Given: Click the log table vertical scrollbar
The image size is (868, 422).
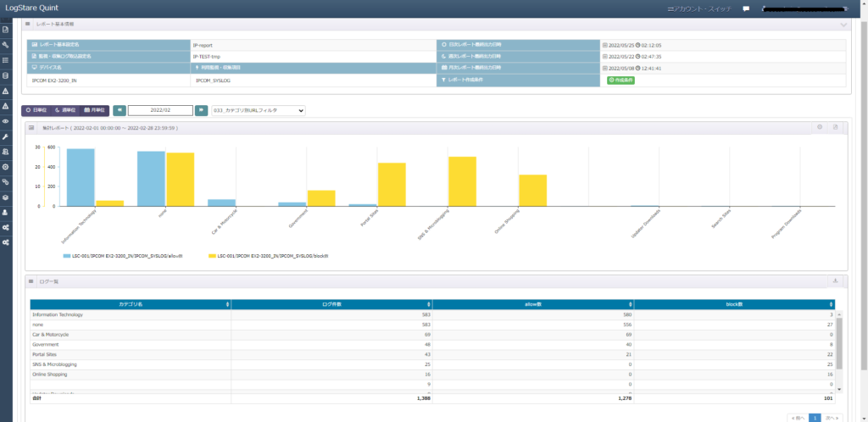Looking at the screenshot, I should tap(839, 343).
